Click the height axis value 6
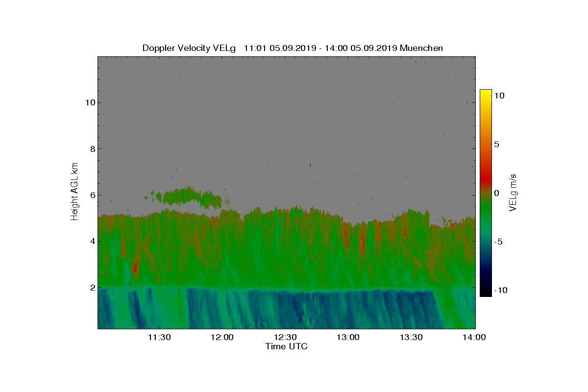The width and height of the screenshot is (588, 392). point(92,195)
